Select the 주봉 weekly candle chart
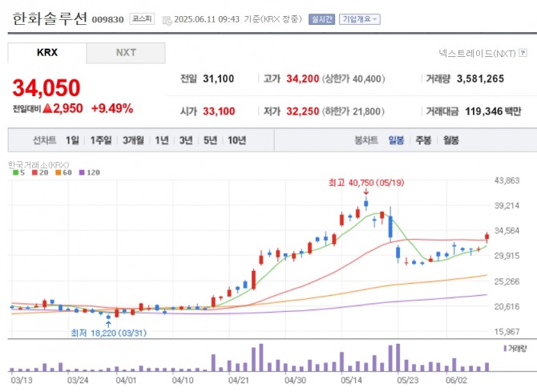 (x=423, y=140)
